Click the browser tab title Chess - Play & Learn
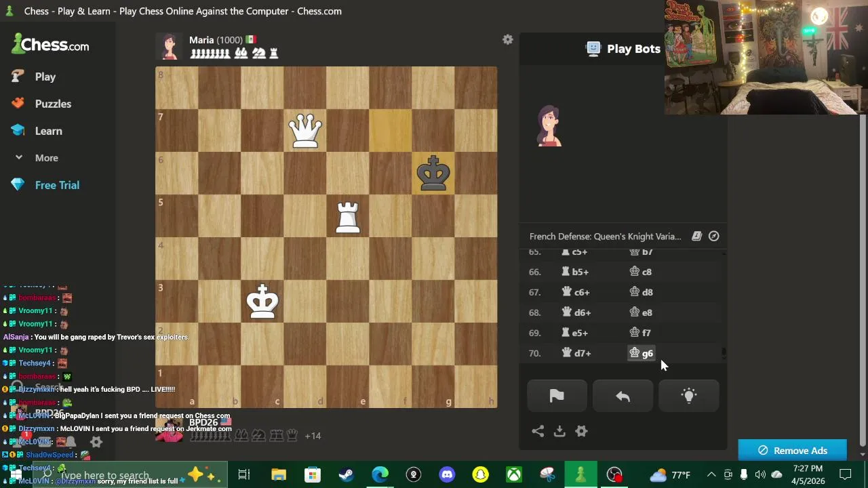The image size is (868, 488). point(182,11)
